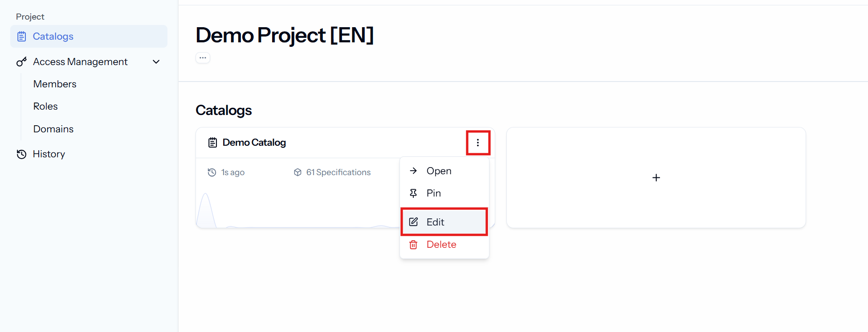Click the trash icon beside Delete
868x332 pixels.
413,245
